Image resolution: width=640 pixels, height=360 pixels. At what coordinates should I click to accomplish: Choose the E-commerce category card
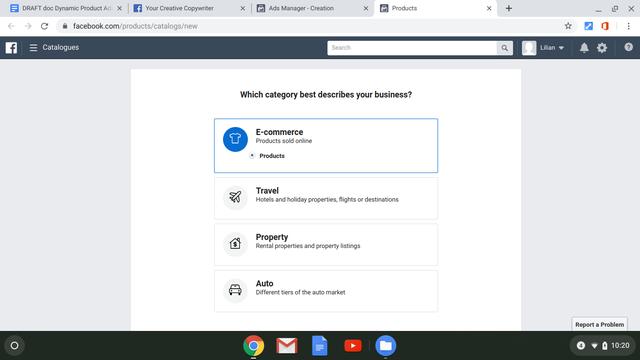326,146
